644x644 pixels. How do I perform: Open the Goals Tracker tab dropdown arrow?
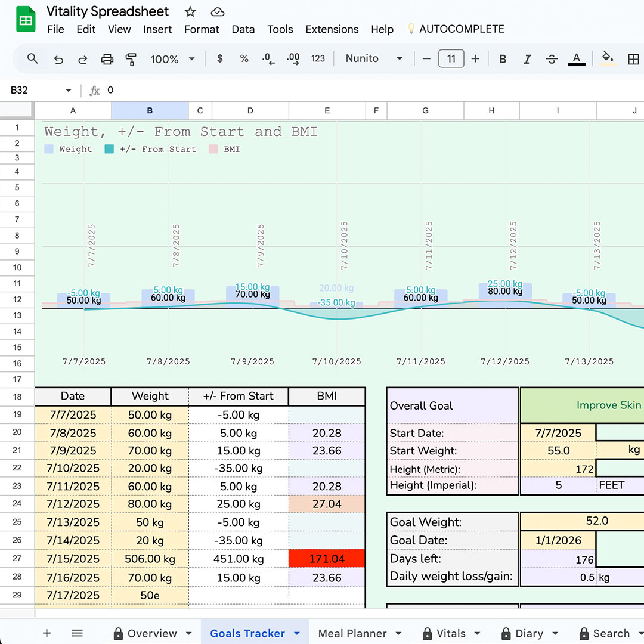click(x=297, y=633)
